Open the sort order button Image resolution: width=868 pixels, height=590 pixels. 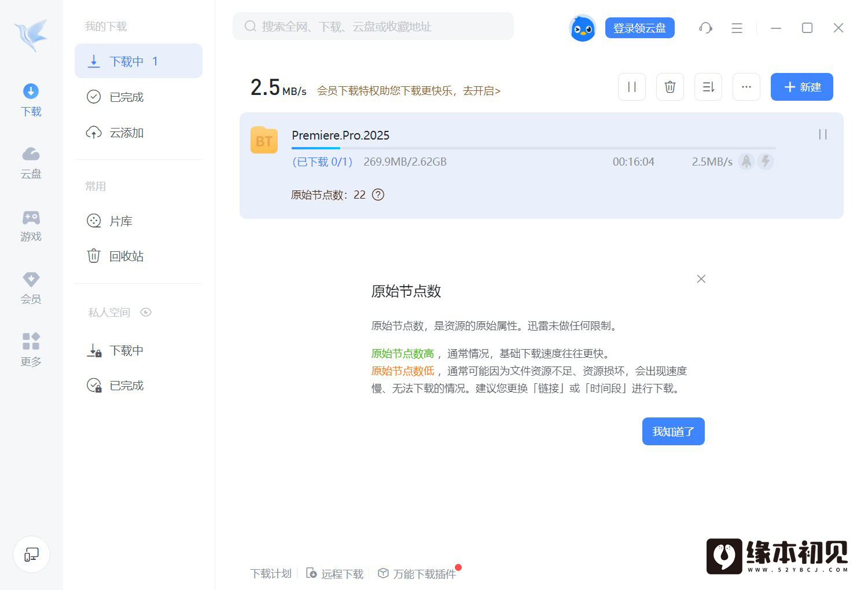(708, 87)
